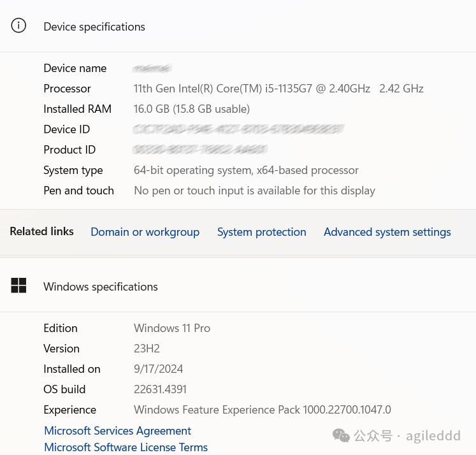
Task: Open Microsoft Services Agreement link
Action: coord(117,431)
